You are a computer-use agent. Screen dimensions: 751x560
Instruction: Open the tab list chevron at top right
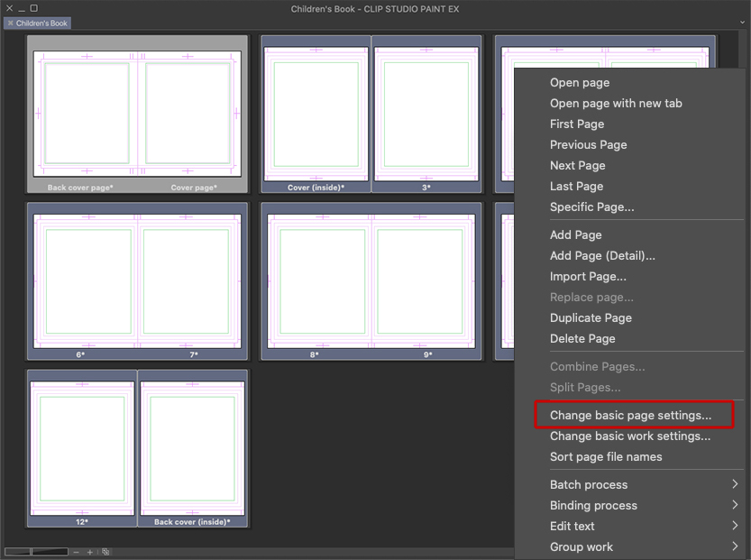741,23
